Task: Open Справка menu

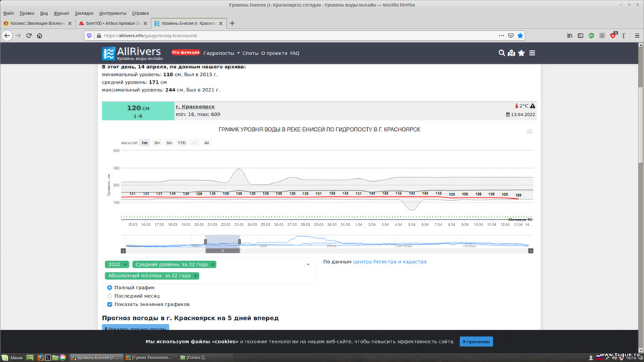Action: [140, 13]
